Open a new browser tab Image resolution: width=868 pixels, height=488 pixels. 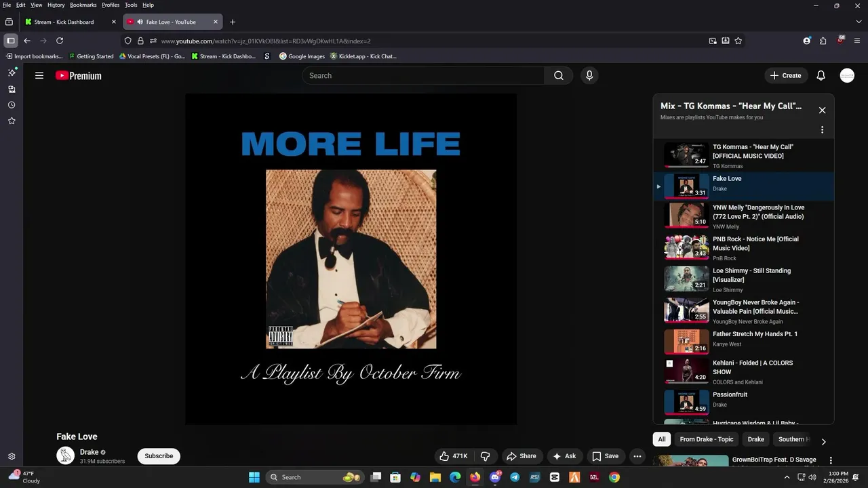pos(232,22)
